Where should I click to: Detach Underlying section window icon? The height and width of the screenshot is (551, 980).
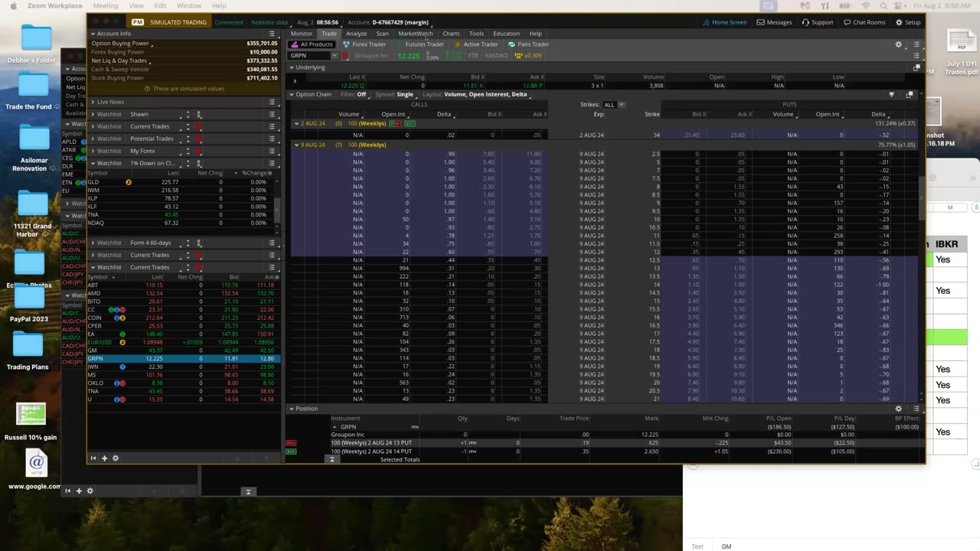tap(916, 67)
